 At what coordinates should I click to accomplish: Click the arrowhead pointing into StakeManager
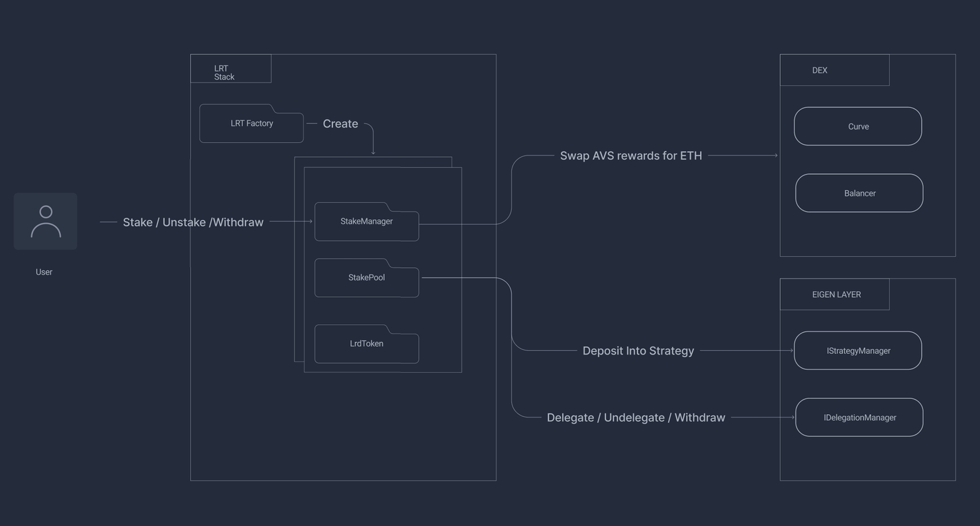pyautogui.click(x=310, y=222)
